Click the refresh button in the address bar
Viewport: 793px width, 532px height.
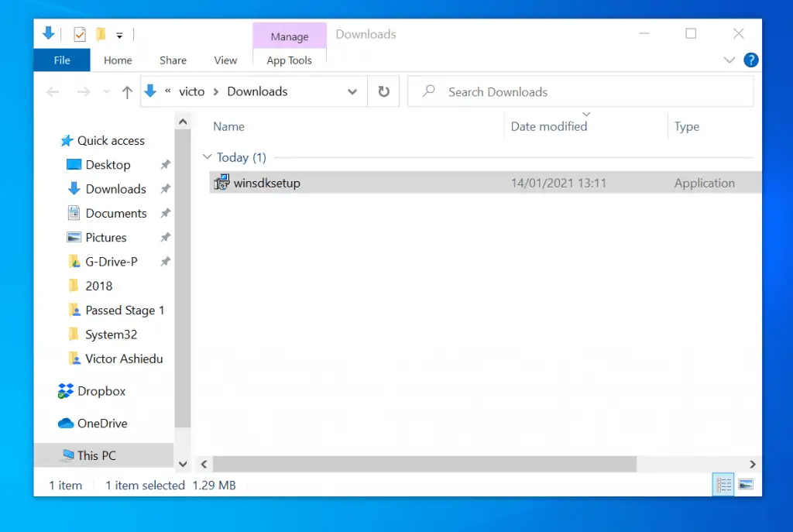tap(383, 91)
